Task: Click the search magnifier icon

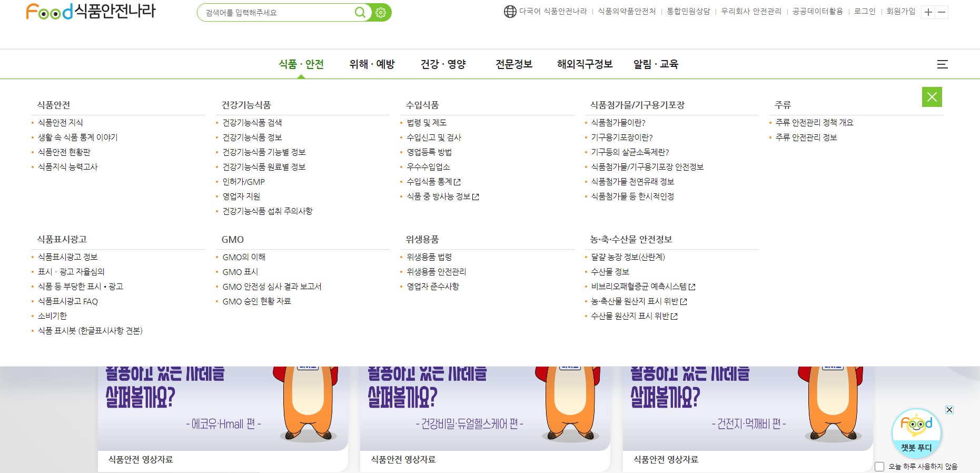Action: coord(360,12)
